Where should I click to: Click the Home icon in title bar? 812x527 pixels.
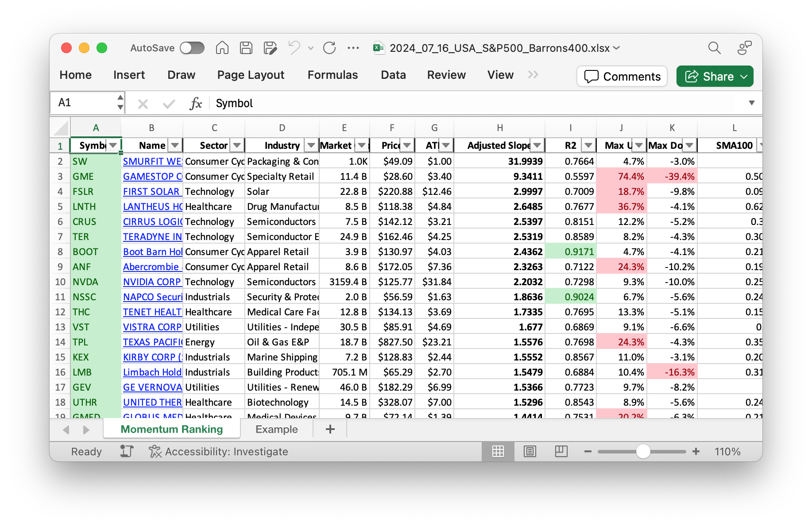tap(222, 48)
